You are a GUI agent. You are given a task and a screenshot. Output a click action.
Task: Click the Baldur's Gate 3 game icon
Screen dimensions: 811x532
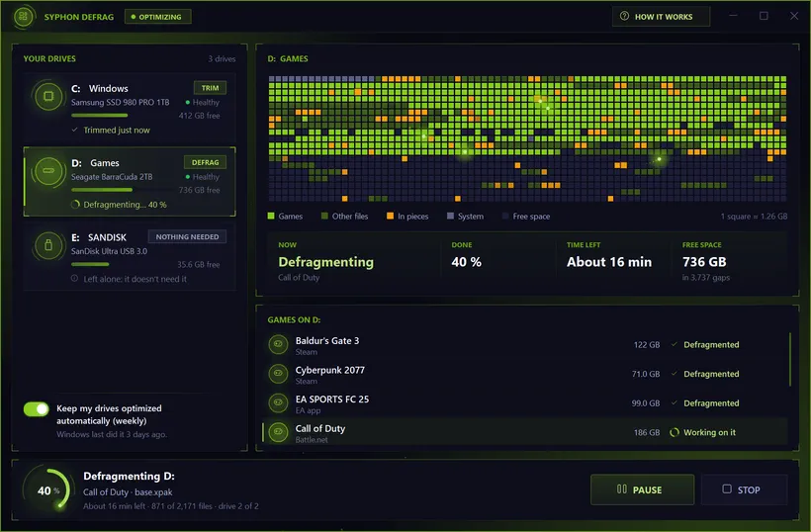278,344
